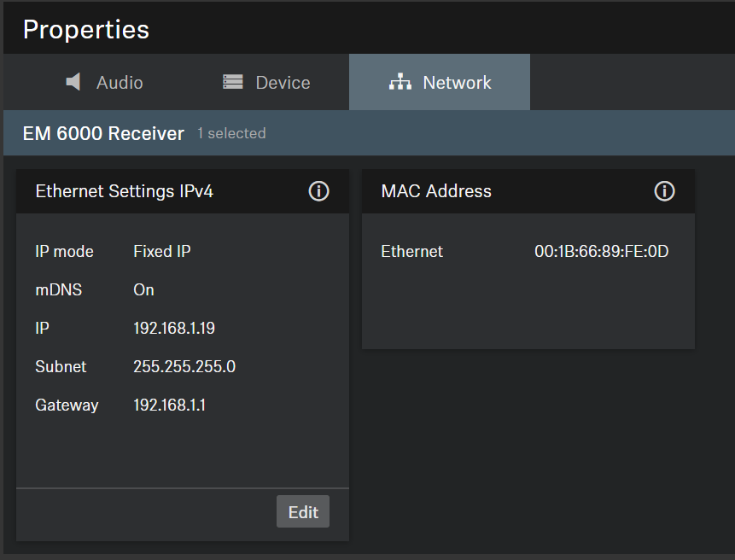
Task: Click the network topology icon on Network tab
Action: pyautogui.click(x=400, y=82)
